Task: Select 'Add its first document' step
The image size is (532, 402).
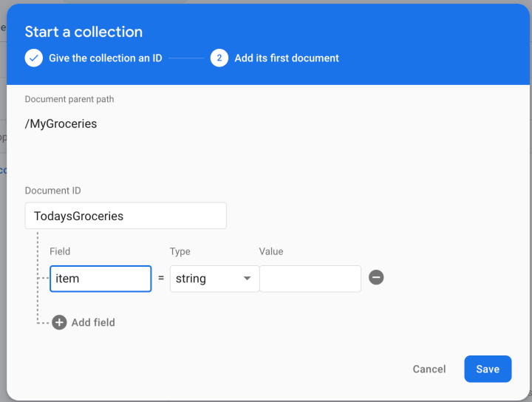Action: 286,58
